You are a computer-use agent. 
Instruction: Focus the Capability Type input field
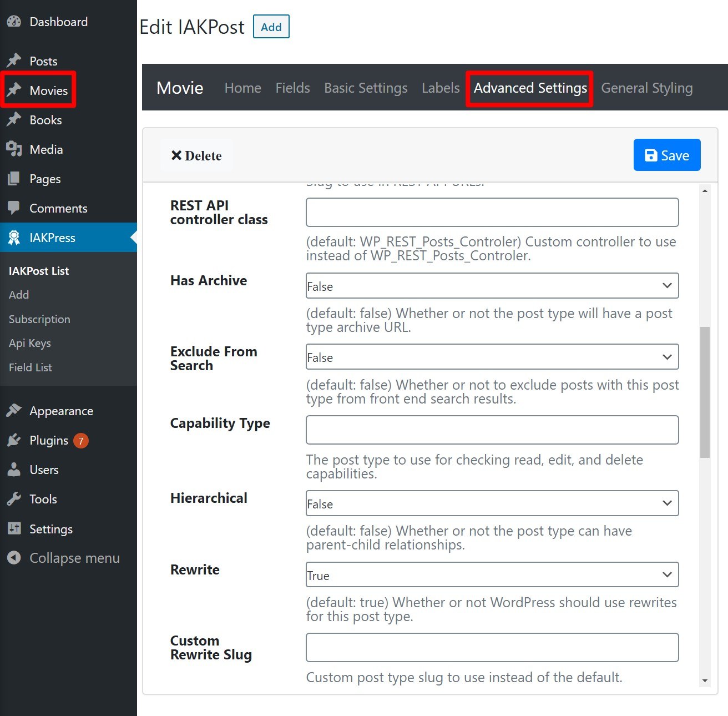pos(492,430)
